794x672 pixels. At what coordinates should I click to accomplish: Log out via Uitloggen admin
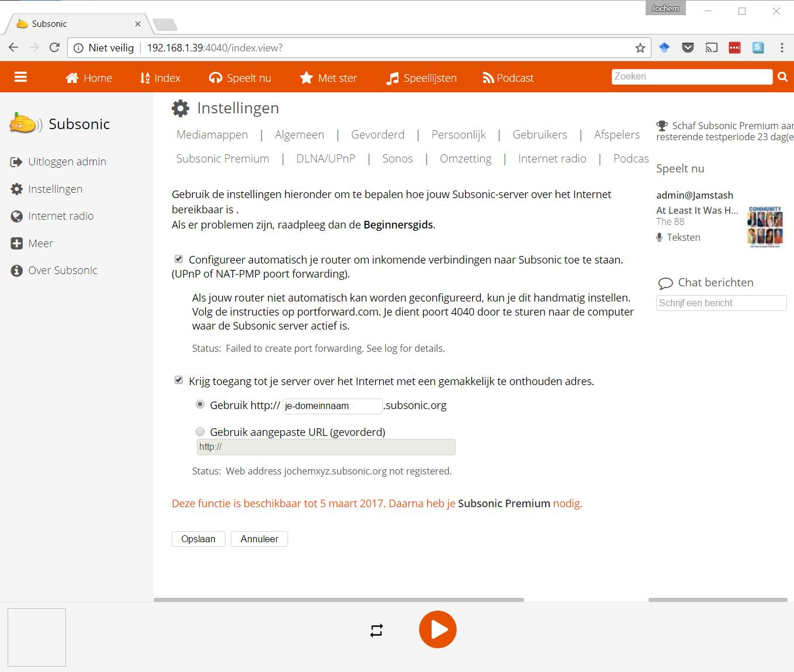(x=58, y=162)
